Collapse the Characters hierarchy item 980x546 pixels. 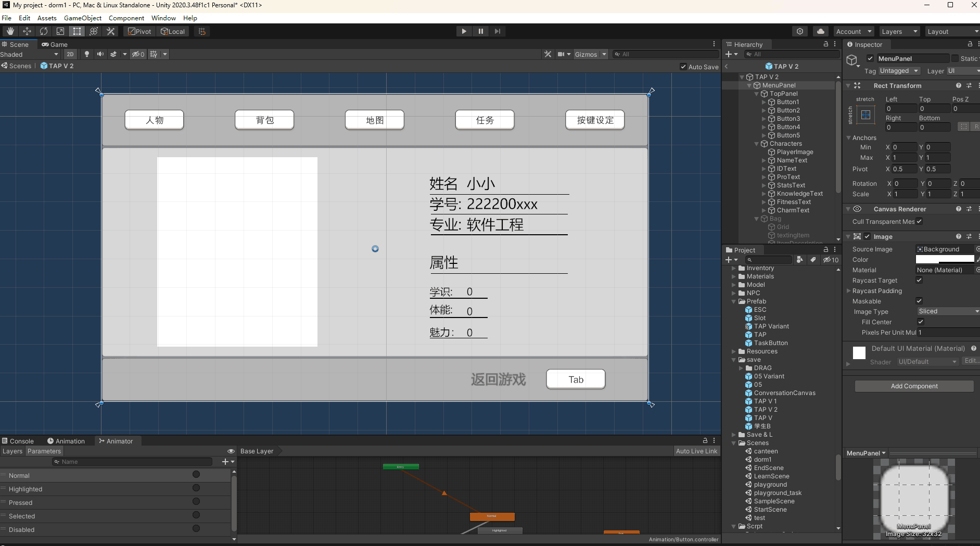click(757, 144)
